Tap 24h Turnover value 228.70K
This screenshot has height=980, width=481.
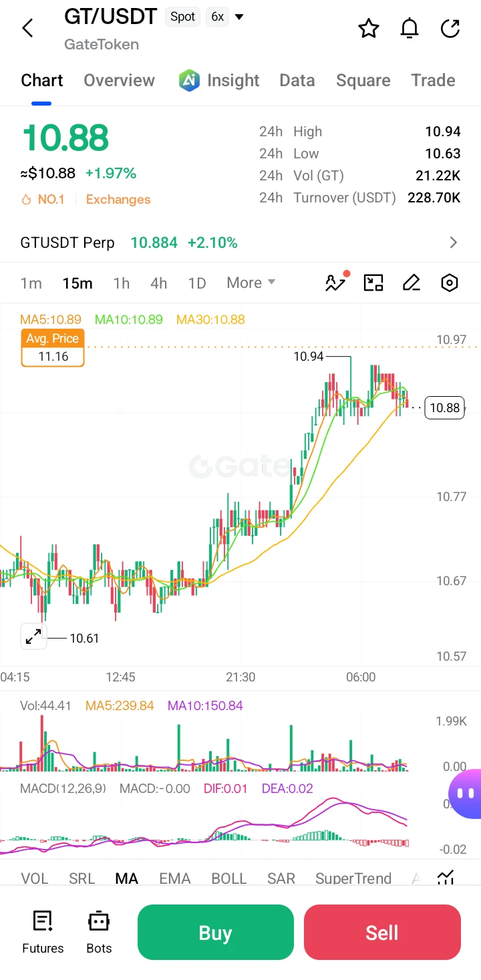tap(434, 198)
